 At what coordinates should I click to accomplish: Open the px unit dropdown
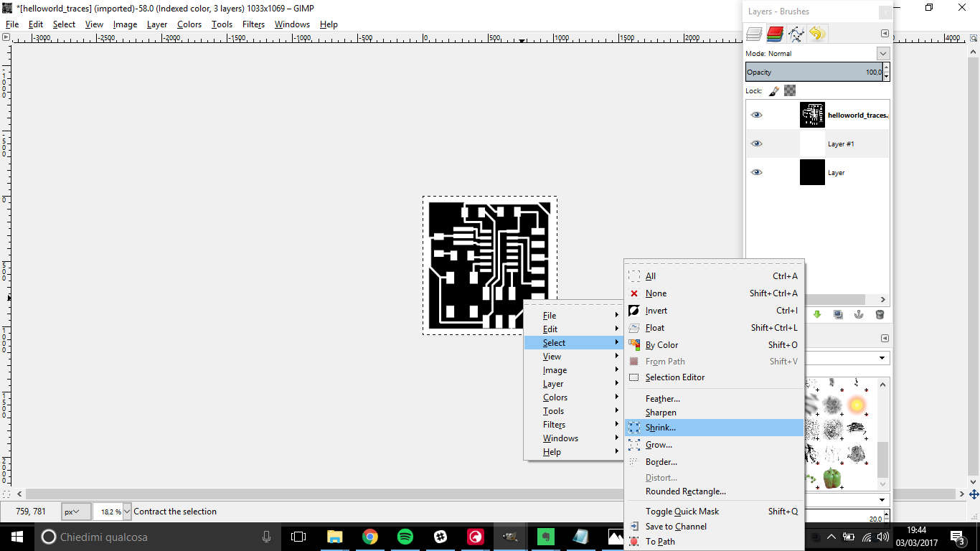coord(76,512)
